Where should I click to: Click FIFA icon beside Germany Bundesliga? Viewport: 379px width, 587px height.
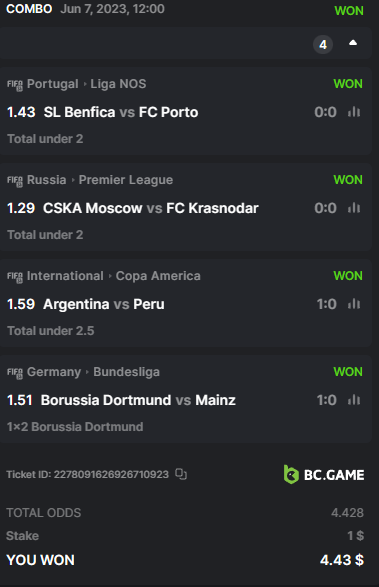[x=15, y=372]
